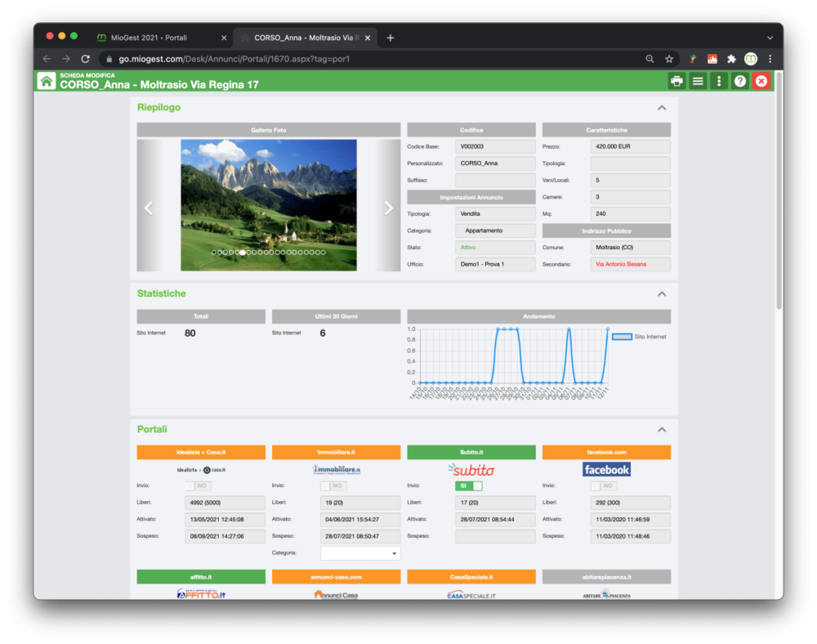This screenshot has height=644, width=817.
Task: Click the last gallery pagination dot
Action: (323, 253)
